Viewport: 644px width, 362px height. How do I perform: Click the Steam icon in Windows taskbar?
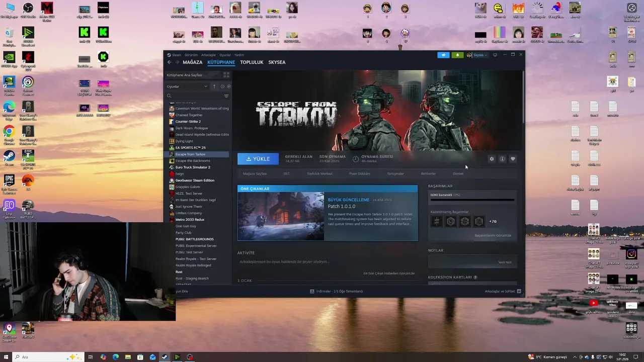165,357
